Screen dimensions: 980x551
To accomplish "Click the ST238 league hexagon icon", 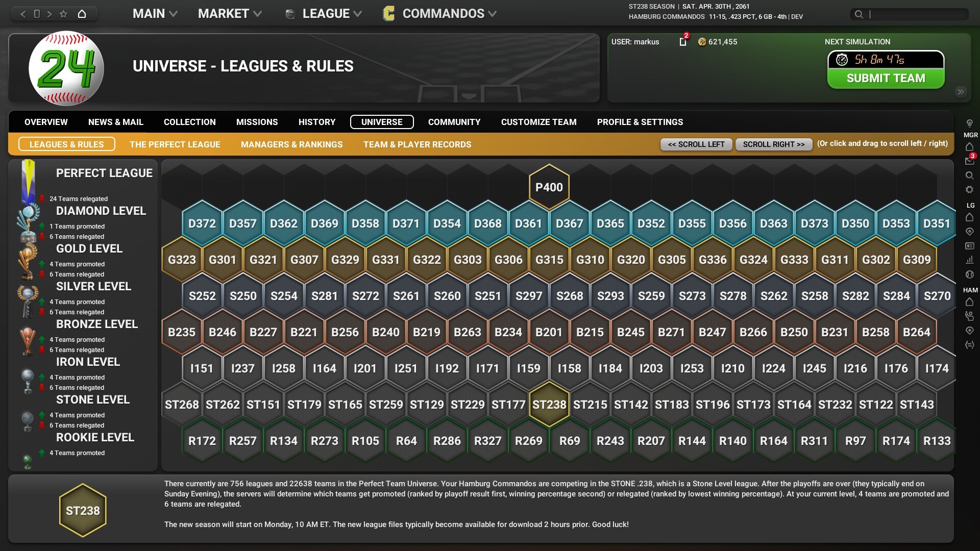I will coord(549,405).
